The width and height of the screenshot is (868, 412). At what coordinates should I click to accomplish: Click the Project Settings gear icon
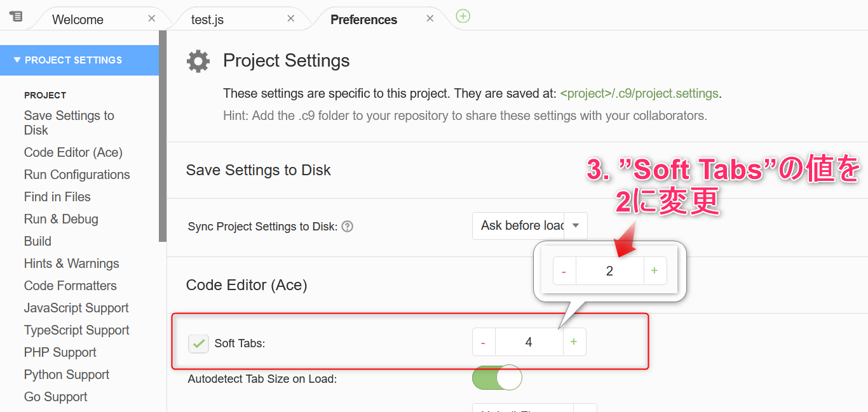point(198,62)
